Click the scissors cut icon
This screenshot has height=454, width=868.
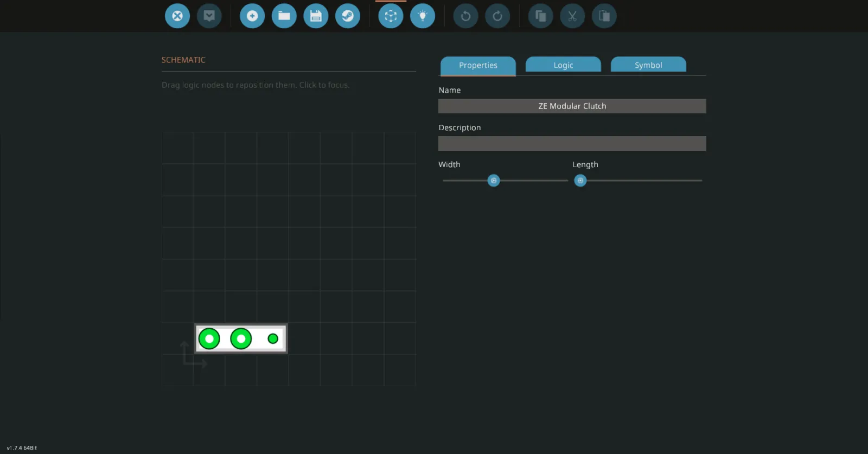(572, 16)
